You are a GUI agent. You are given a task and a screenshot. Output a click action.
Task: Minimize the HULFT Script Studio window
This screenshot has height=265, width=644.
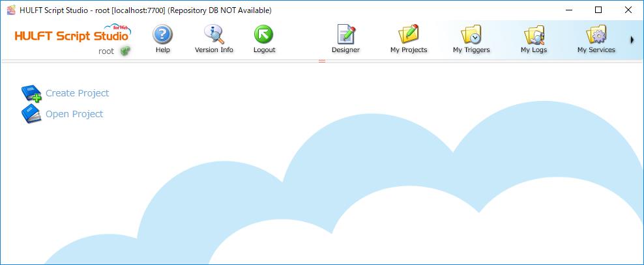point(569,10)
